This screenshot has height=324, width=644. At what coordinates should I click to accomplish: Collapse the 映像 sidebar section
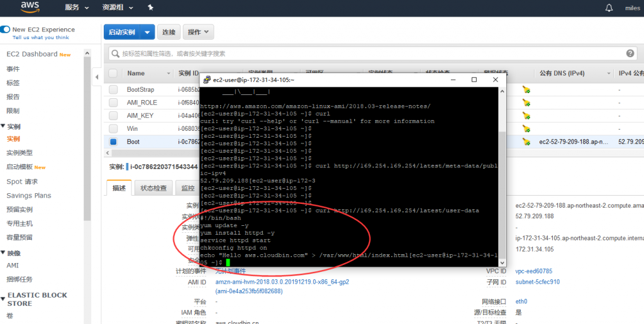[x=3, y=253]
